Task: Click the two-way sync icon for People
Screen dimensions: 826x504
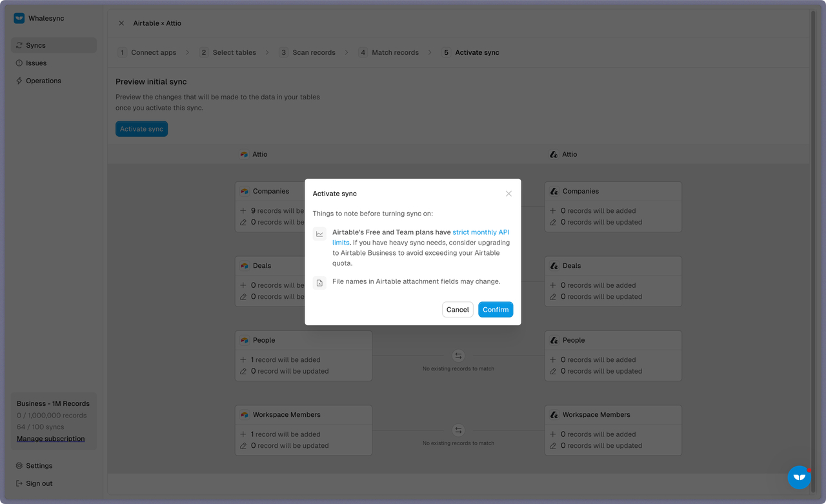Action: point(458,356)
